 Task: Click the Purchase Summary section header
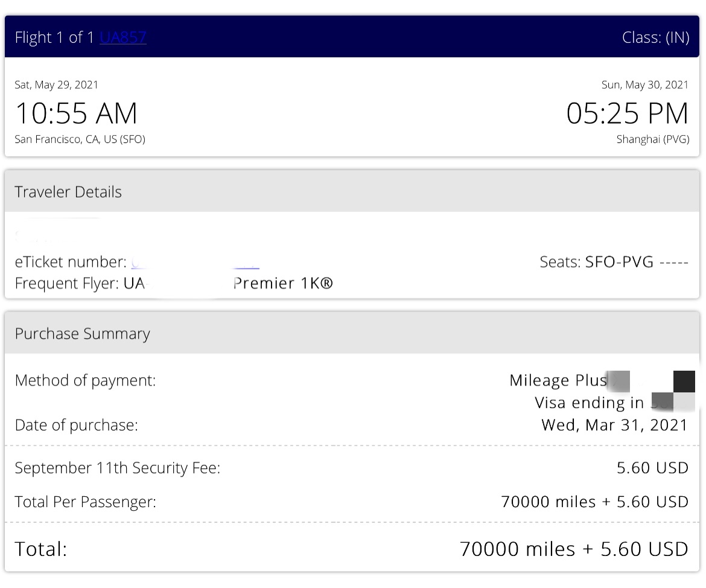pos(83,334)
